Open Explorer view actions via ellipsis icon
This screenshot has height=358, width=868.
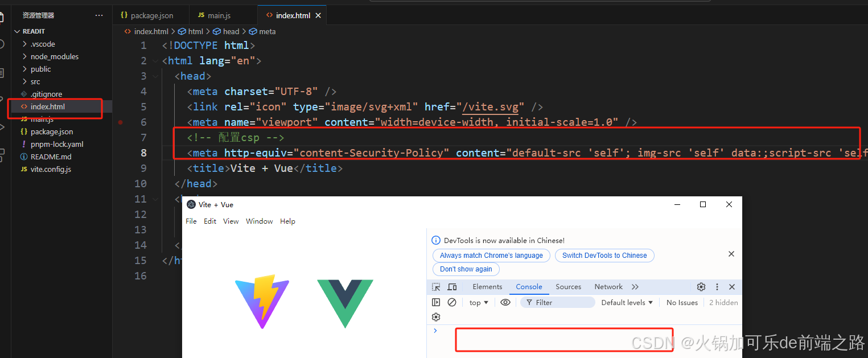99,15
